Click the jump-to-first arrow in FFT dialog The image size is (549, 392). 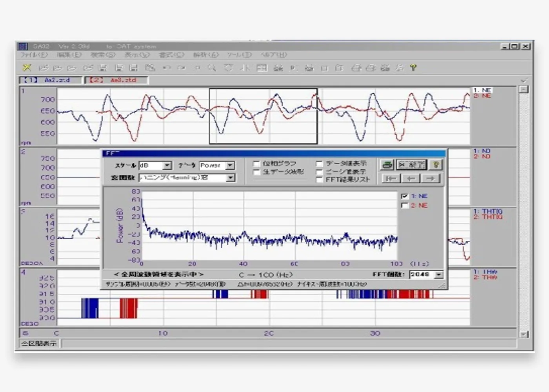(391, 179)
